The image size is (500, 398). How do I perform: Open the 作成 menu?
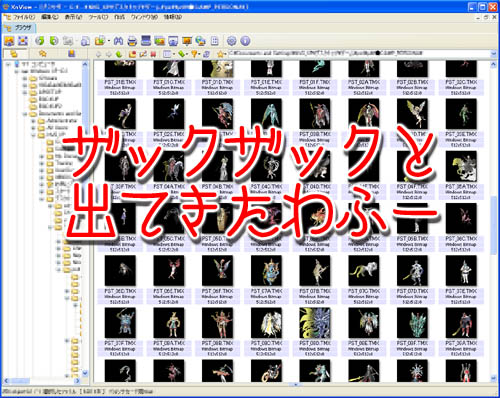pyautogui.click(x=119, y=17)
